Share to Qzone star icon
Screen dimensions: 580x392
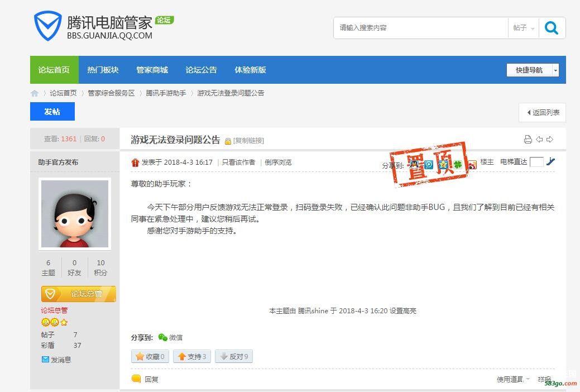coord(443,164)
